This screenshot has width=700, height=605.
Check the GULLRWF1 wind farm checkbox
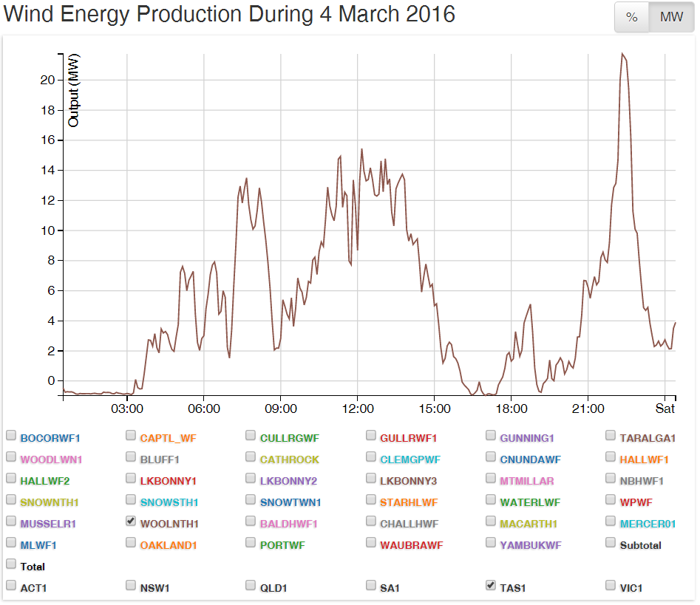371,435
